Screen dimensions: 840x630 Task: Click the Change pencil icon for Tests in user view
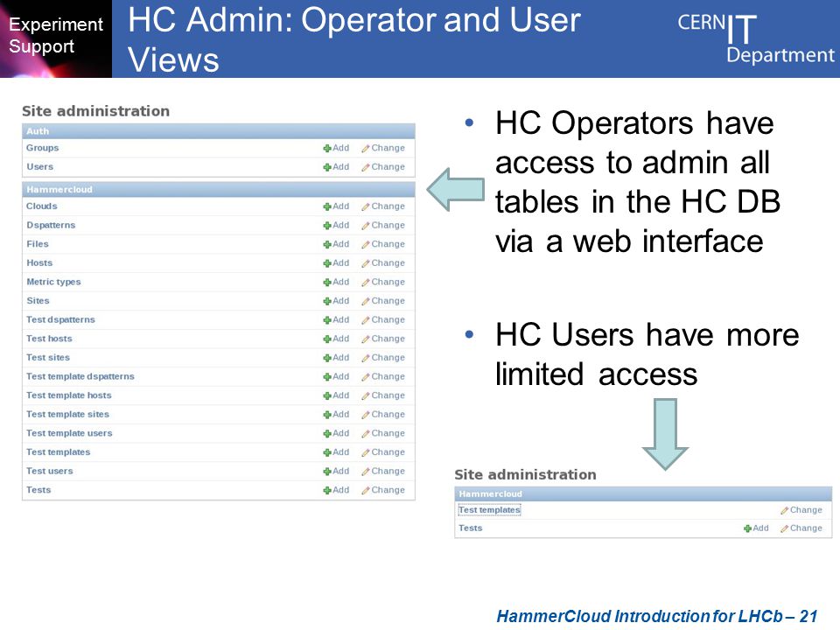click(x=784, y=528)
